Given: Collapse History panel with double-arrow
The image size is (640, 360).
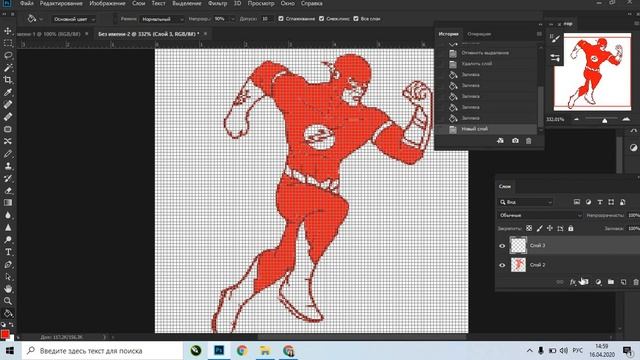Looking at the screenshot, I should tap(540, 24).
